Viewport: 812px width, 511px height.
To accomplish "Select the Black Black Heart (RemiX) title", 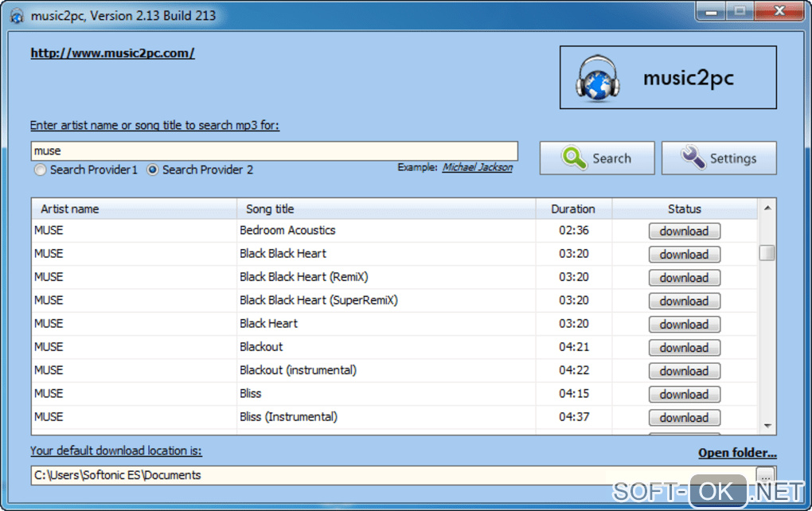I will pos(304,277).
